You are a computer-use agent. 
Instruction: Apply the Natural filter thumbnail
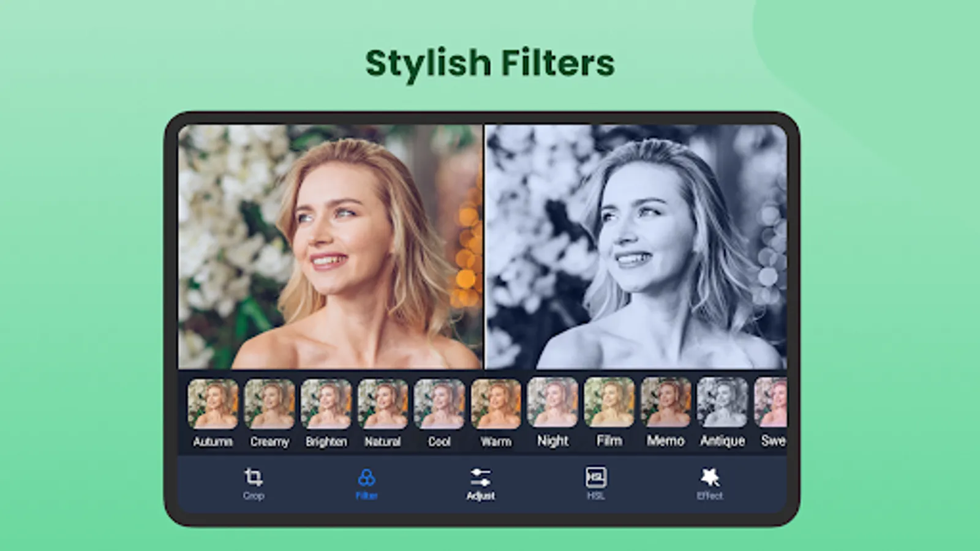pyautogui.click(x=383, y=403)
